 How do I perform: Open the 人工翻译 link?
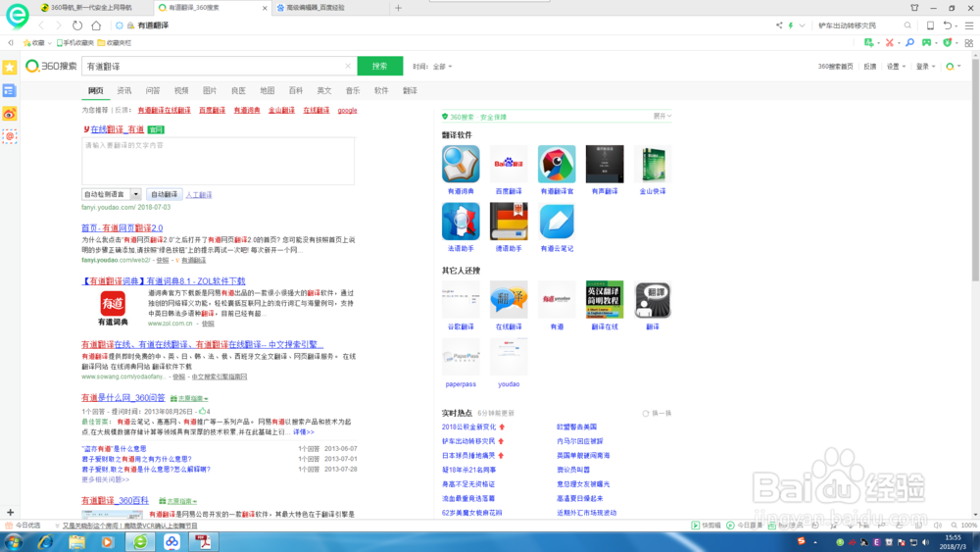coord(199,195)
